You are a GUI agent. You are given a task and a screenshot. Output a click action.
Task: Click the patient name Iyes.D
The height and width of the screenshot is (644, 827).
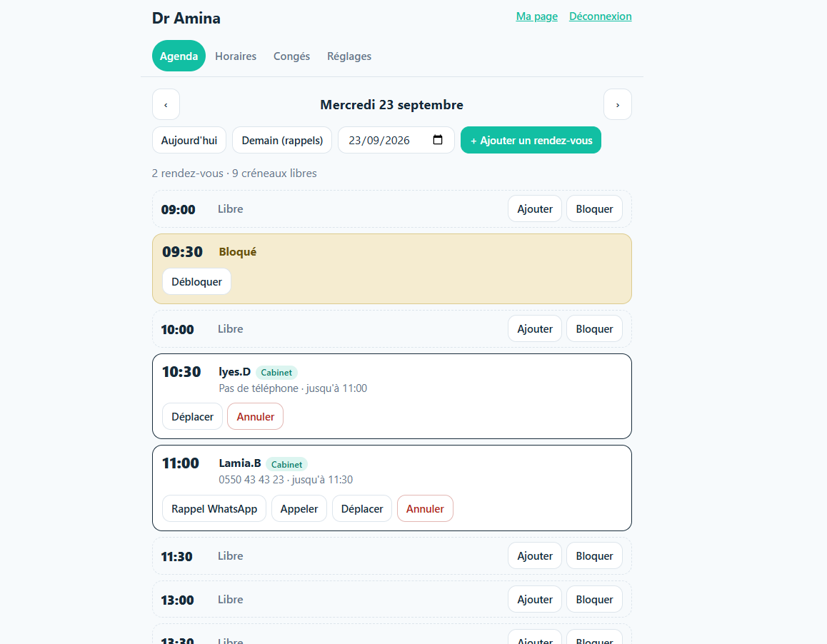point(235,371)
